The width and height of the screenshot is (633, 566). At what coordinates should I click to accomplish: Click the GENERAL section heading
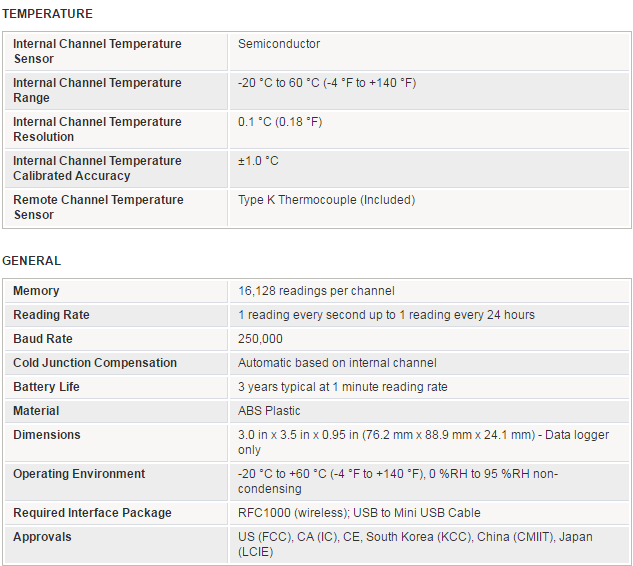coord(31,261)
